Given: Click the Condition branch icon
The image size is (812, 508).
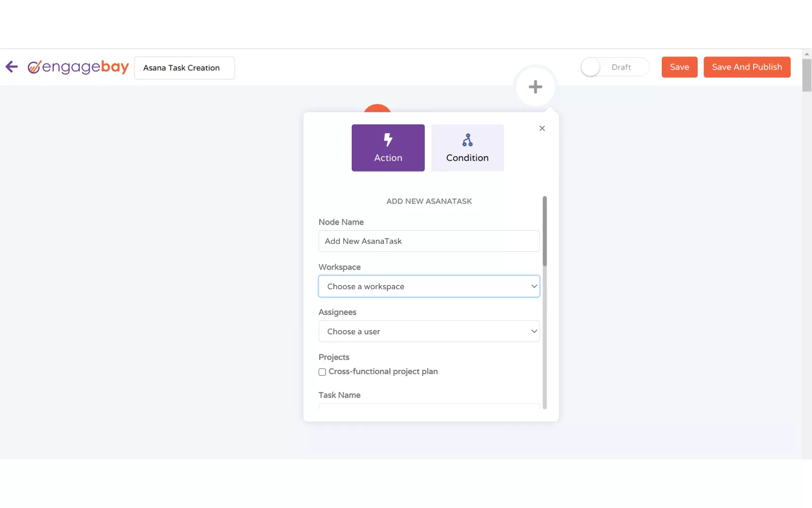Looking at the screenshot, I should click(467, 140).
